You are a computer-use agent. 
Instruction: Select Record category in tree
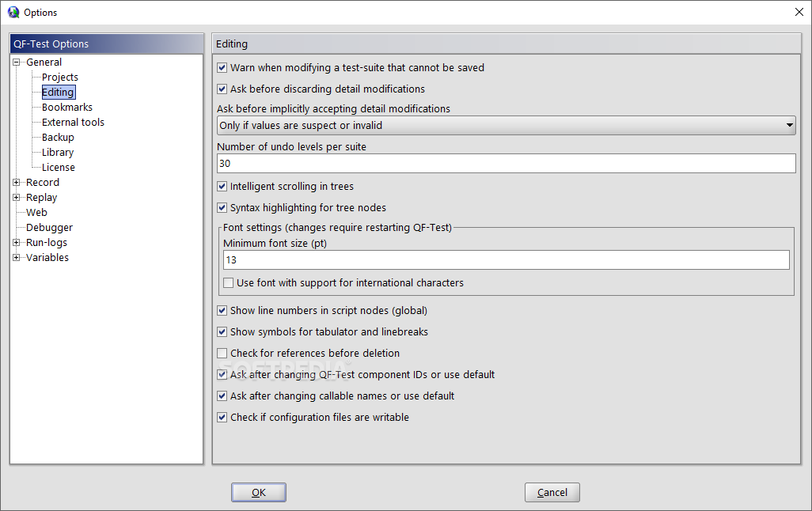click(43, 182)
